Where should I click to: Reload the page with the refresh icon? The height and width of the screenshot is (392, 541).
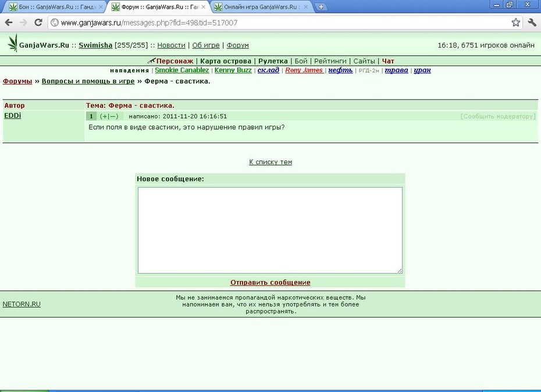click(x=38, y=23)
